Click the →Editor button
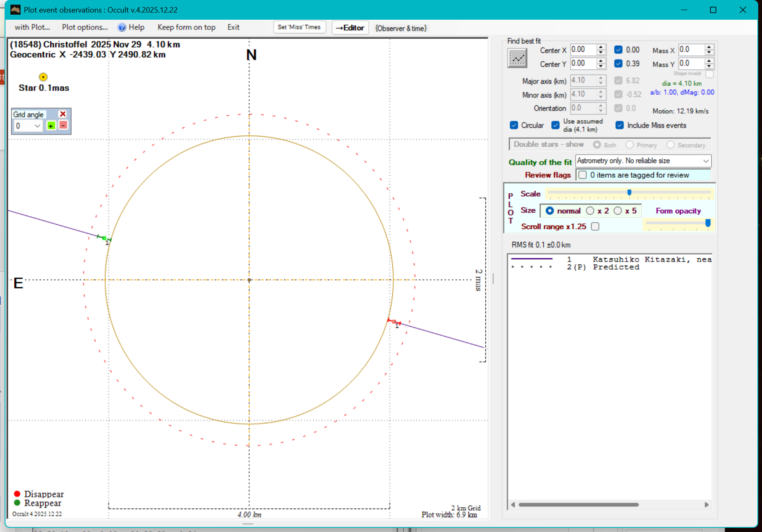762x532 pixels. coord(350,28)
